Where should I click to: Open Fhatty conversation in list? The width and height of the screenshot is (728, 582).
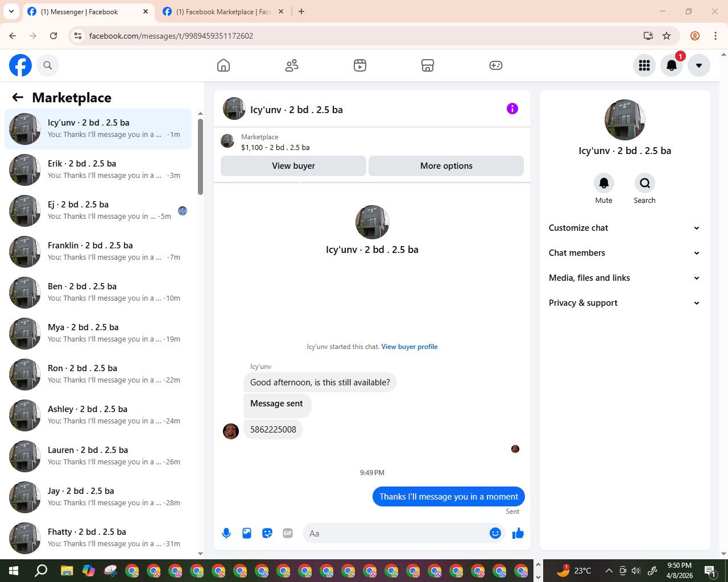coord(98,538)
